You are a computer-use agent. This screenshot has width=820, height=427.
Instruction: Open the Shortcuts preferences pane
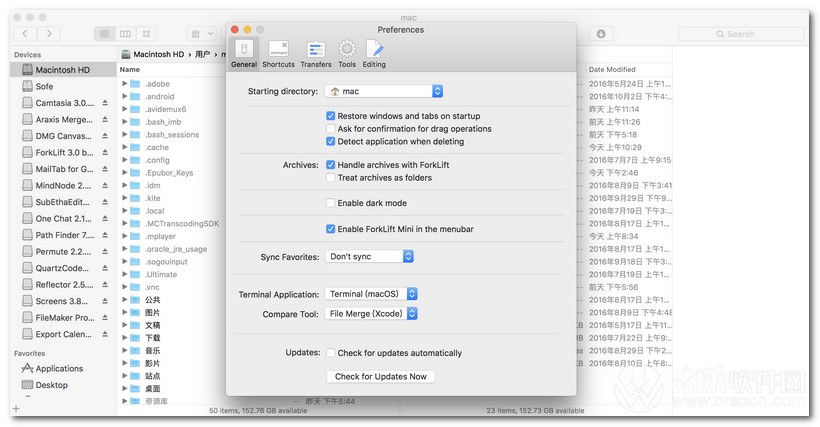[278, 53]
